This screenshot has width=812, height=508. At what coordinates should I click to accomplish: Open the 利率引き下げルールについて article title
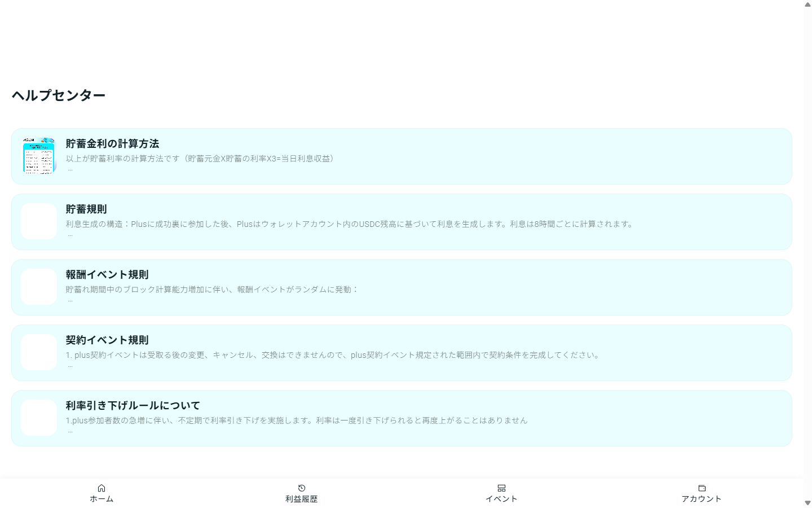[x=133, y=406]
